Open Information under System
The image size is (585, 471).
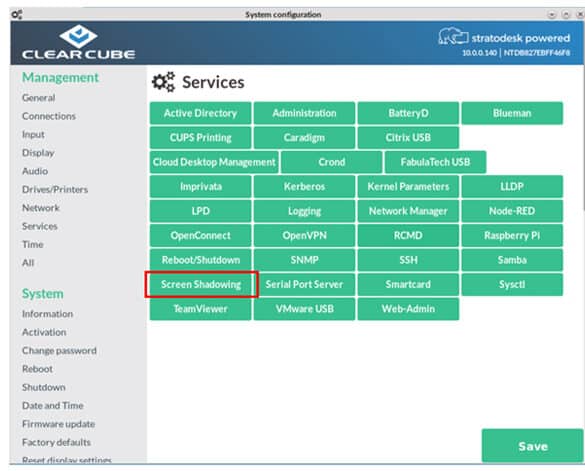click(47, 314)
